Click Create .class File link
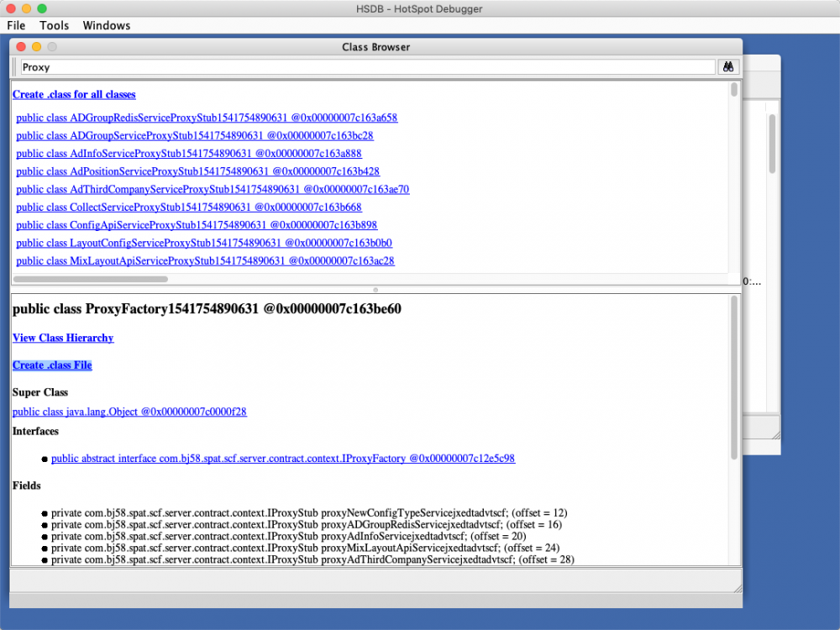Screen dimensions: 840x630 52,365
